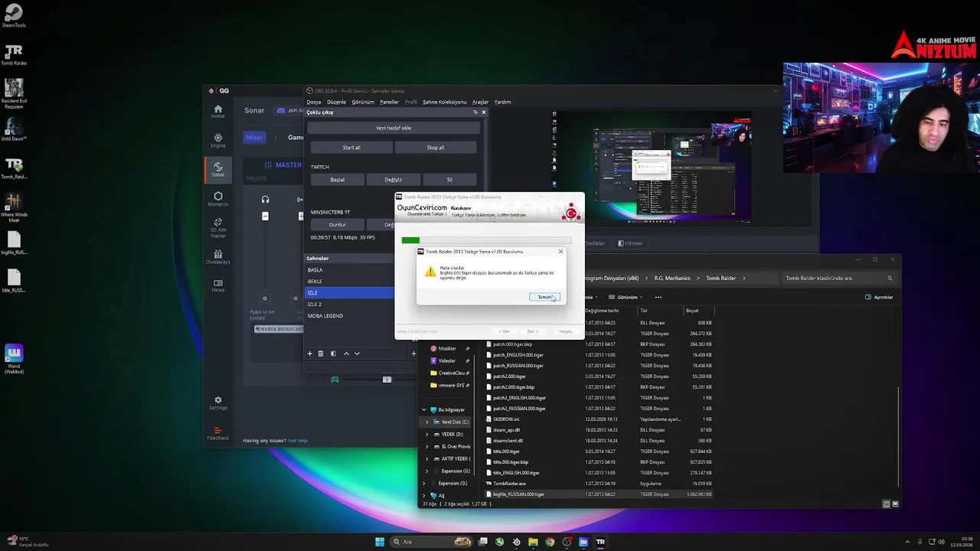Open Engine in SteelSeries GG sidebar
Viewport: 980px width, 551px height.
tap(217, 141)
